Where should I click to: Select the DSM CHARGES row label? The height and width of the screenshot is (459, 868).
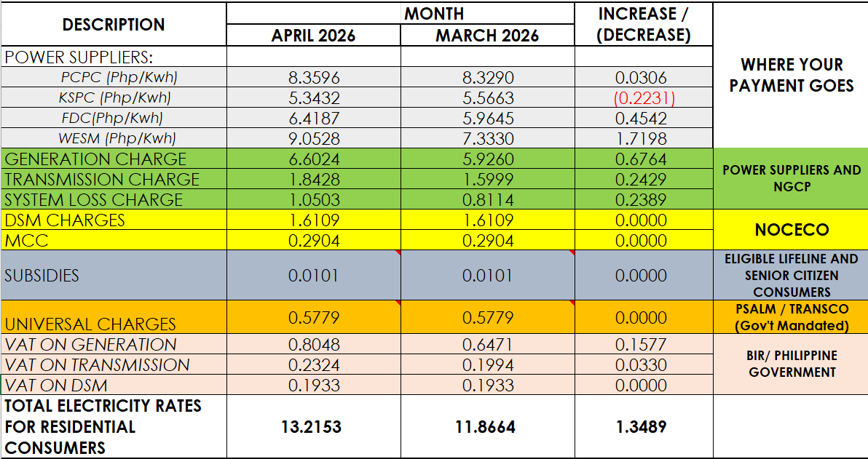(x=65, y=220)
